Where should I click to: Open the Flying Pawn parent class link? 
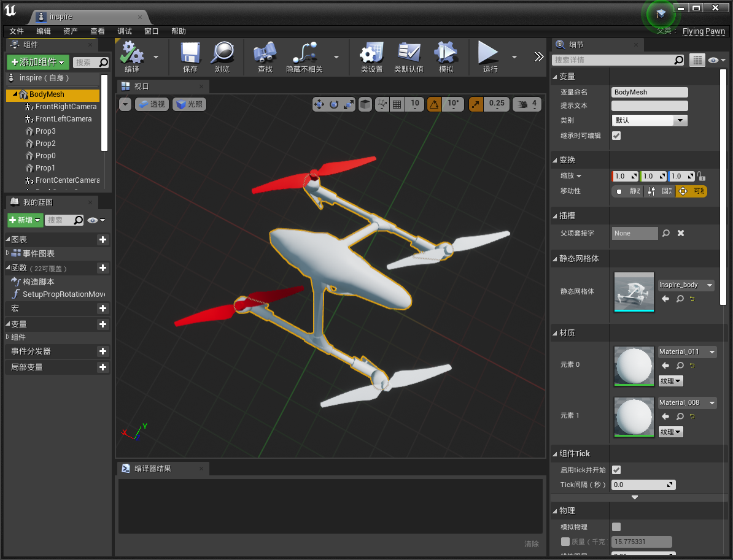[704, 31]
